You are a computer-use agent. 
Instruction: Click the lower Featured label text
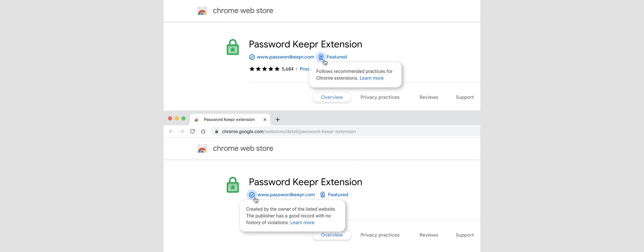tap(338, 195)
